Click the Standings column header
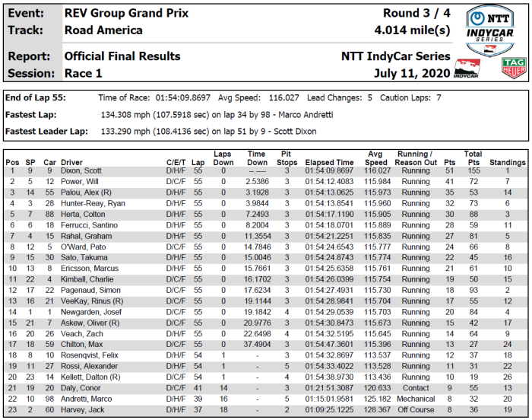The height and width of the screenshot is (420, 532). coord(507,163)
